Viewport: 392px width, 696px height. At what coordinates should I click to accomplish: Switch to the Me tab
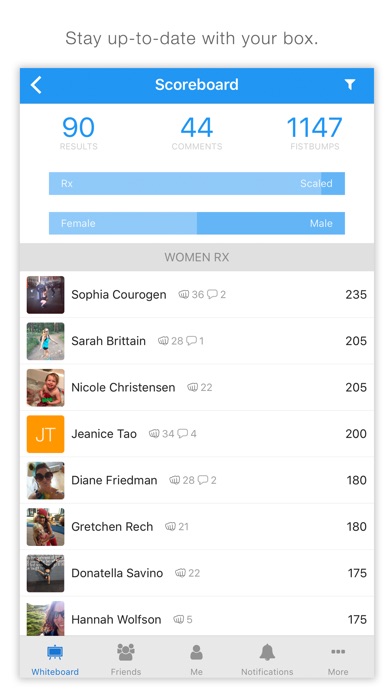[x=197, y=659]
